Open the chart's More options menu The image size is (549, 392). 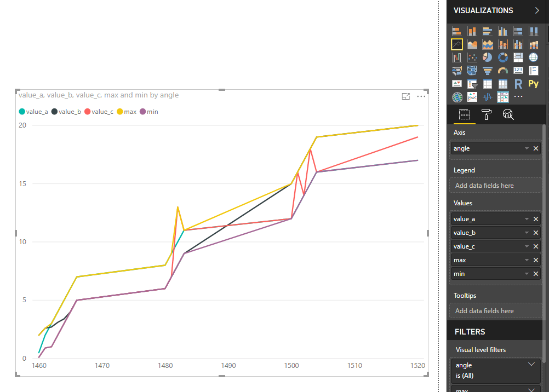421,96
